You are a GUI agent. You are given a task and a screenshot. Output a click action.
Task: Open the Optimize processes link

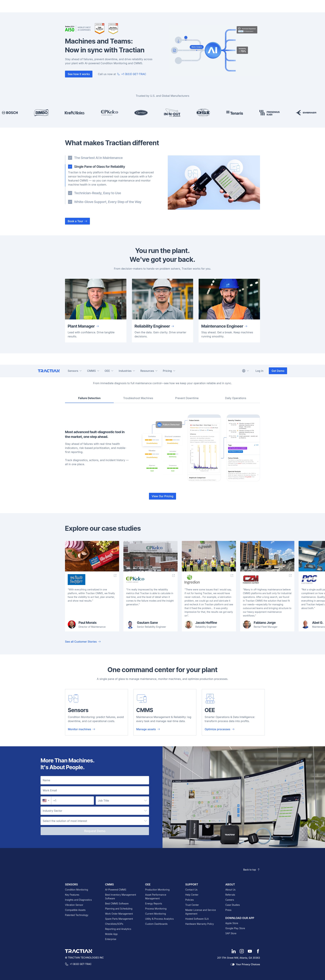tap(219, 729)
